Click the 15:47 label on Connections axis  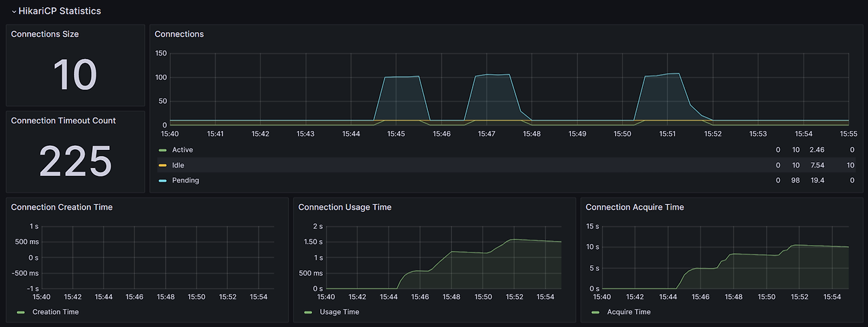tap(487, 134)
